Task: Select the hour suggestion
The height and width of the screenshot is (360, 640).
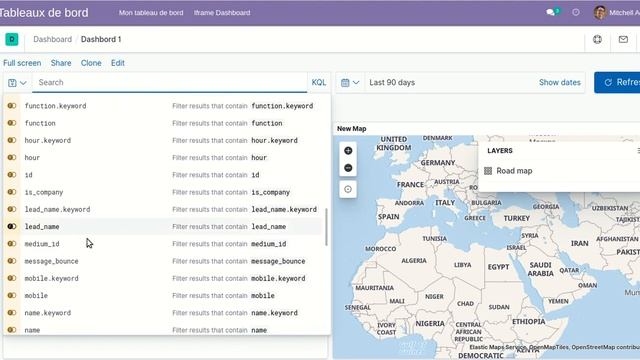Action: (164, 158)
